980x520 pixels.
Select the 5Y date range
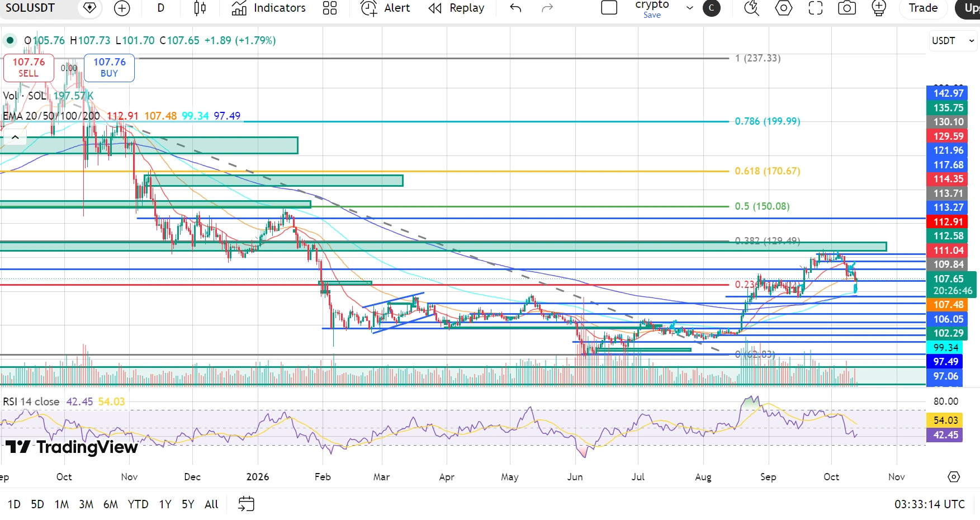(188, 504)
